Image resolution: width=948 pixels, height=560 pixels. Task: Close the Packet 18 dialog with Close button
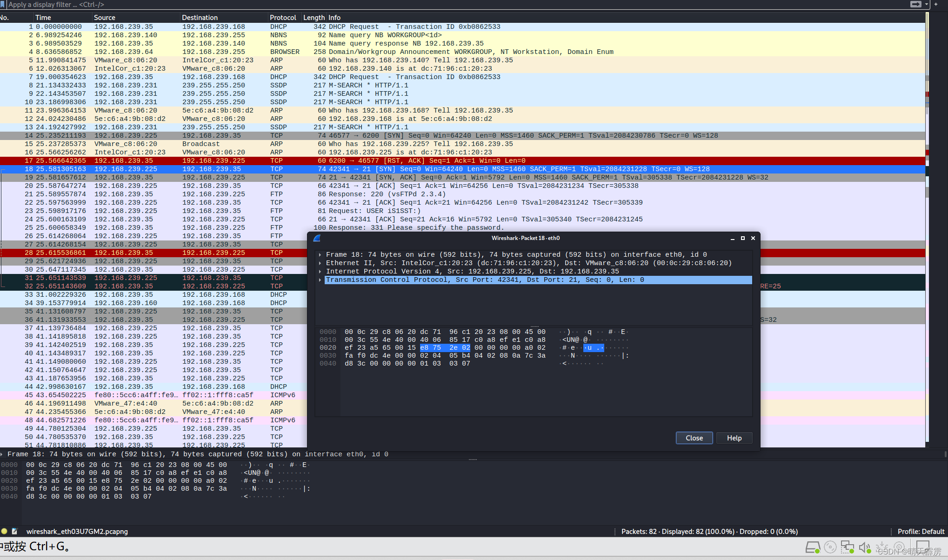pyautogui.click(x=694, y=438)
